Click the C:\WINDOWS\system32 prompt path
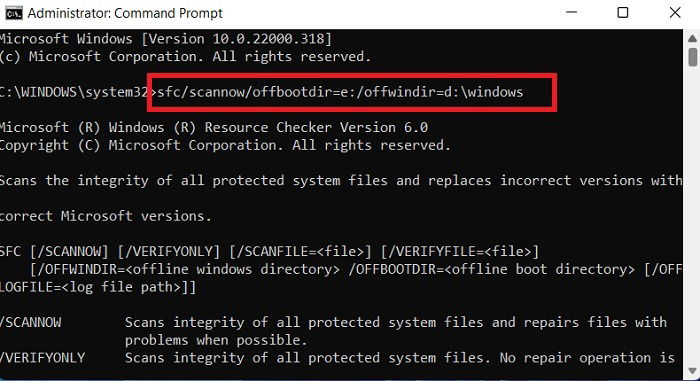Viewport: 700px width, 381px height. (74, 92)
